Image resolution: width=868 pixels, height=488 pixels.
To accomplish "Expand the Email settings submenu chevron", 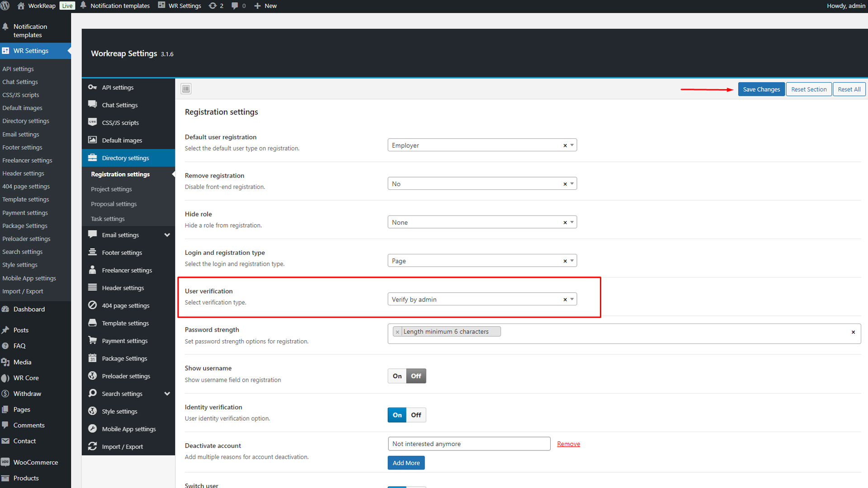I will (x=167, y=235).
